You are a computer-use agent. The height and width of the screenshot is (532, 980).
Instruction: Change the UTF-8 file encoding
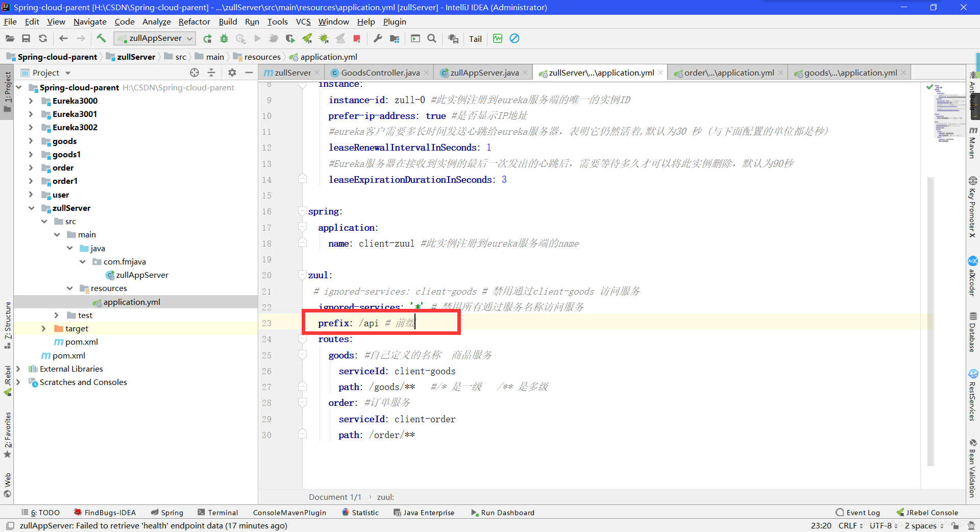click(884, 525)
